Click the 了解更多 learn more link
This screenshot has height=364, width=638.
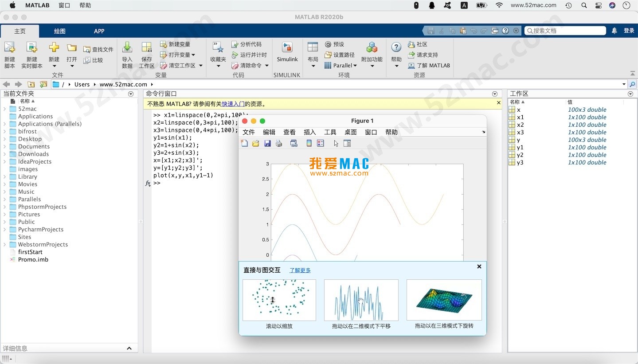300,270
